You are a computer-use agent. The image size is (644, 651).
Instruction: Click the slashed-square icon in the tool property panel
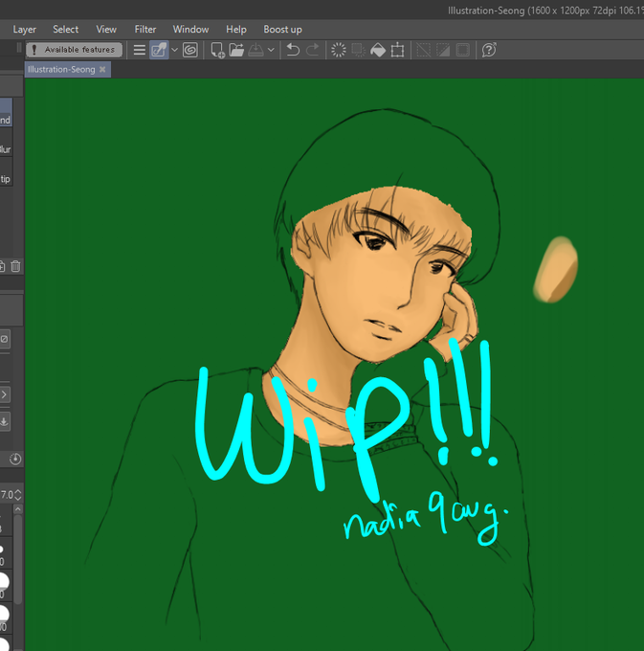(x=4, y=339)
